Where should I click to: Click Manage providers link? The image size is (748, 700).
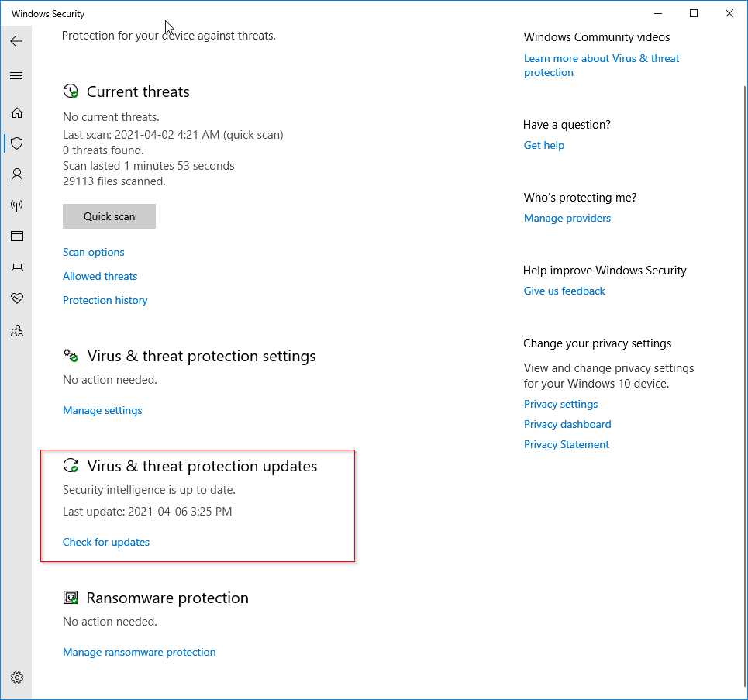[x=567, y=218]
